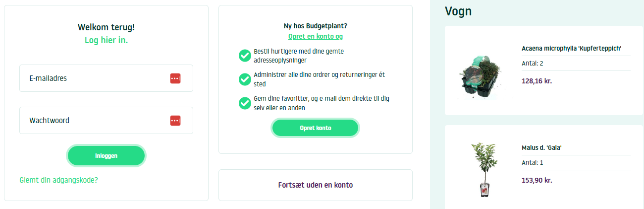Follow the 'Opret en konto og' link

point(316,36)
